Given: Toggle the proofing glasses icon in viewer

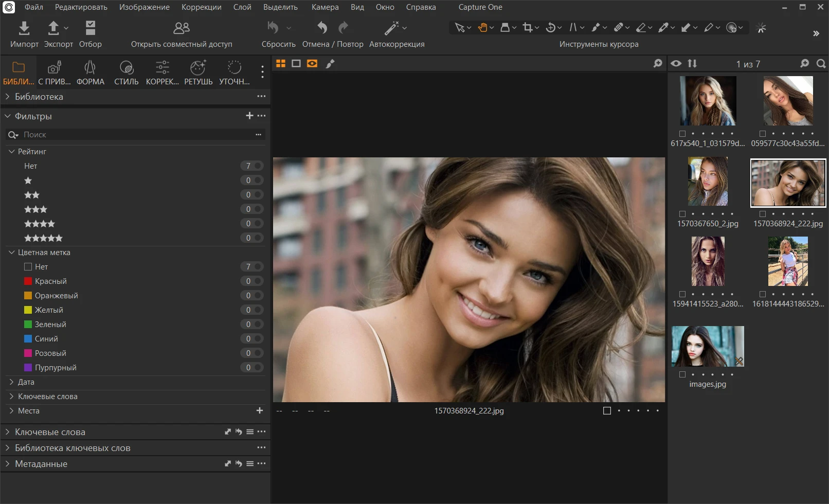Looking at the screenshot, I should pyautogui.click(x=312, y=63).
